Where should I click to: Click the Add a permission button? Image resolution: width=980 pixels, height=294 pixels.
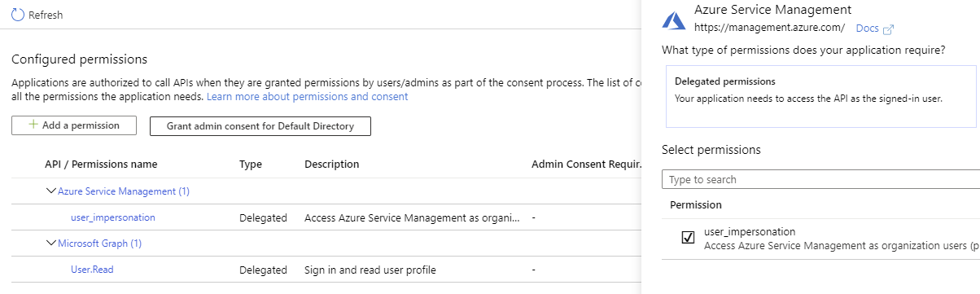(x=74, y=125)
